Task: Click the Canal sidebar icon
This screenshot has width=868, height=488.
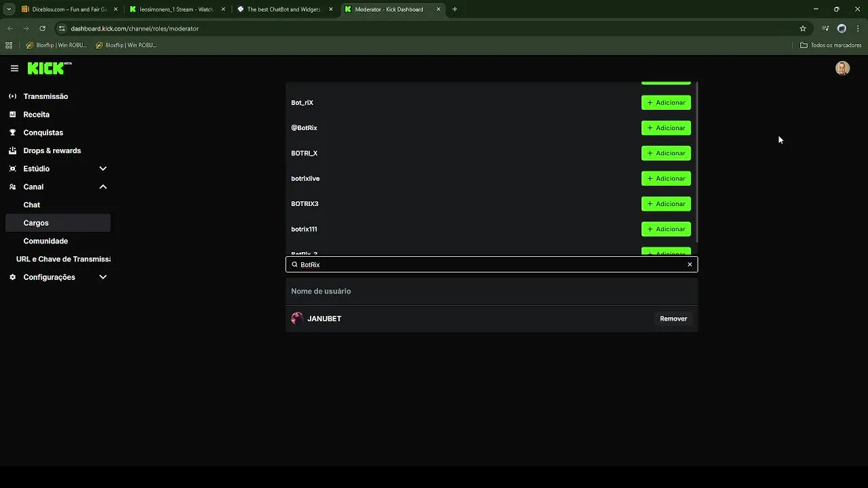Action: 12,187
